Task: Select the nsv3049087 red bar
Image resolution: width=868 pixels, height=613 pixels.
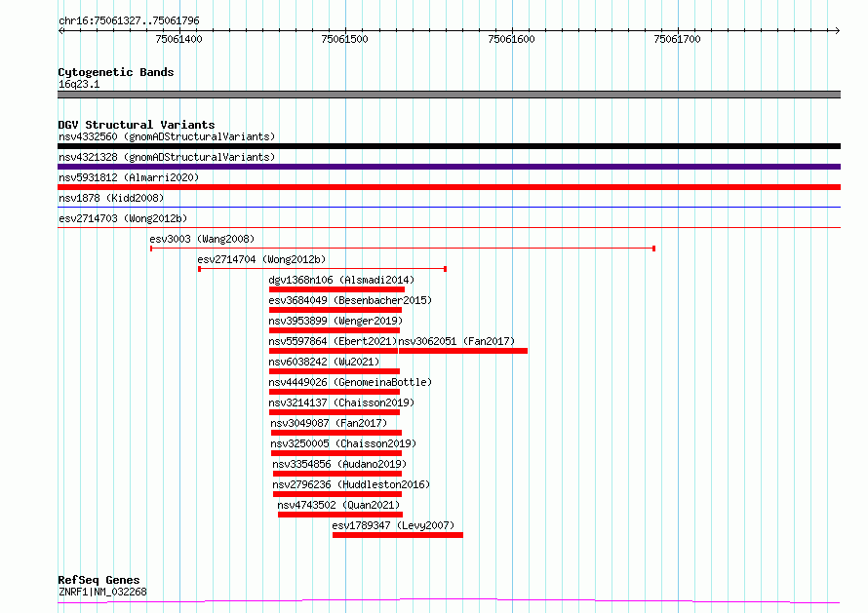Action: pyautogui.click(x=336, y=433)
